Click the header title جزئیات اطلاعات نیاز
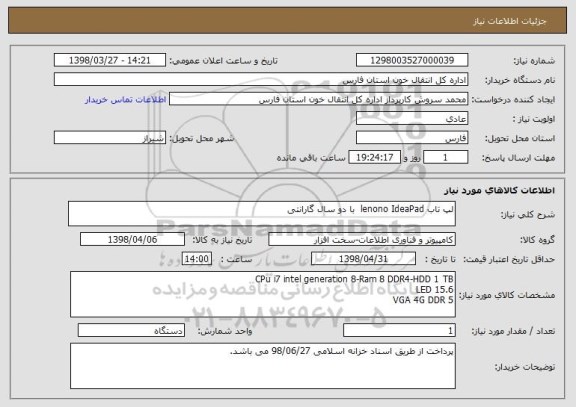576x407 pixels. point(510,21)
